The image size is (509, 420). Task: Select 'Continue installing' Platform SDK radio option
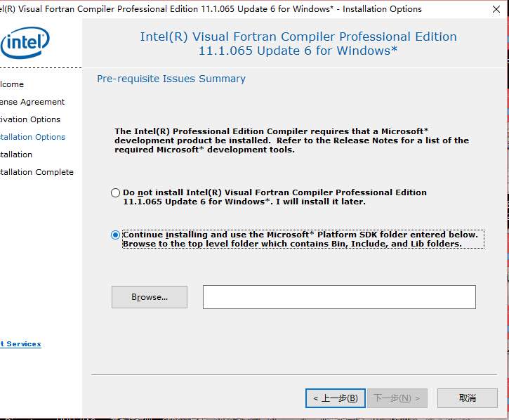tap(115, 235)
